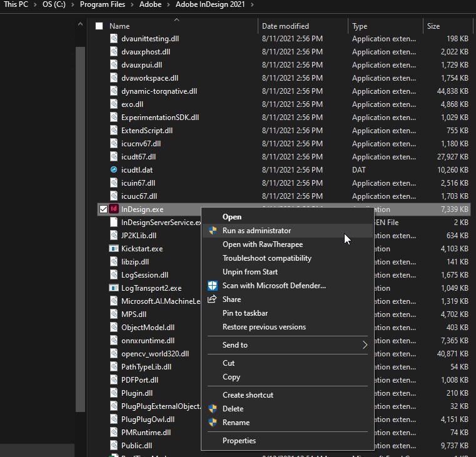Select the PlugPlugOwl.dll file name

148,419
